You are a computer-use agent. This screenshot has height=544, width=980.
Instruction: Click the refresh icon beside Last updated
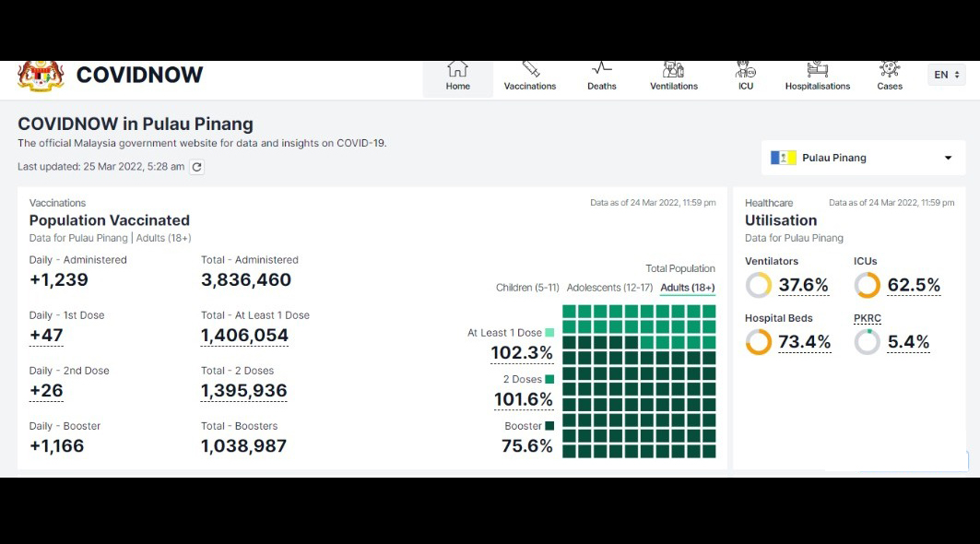click(197, 167)
